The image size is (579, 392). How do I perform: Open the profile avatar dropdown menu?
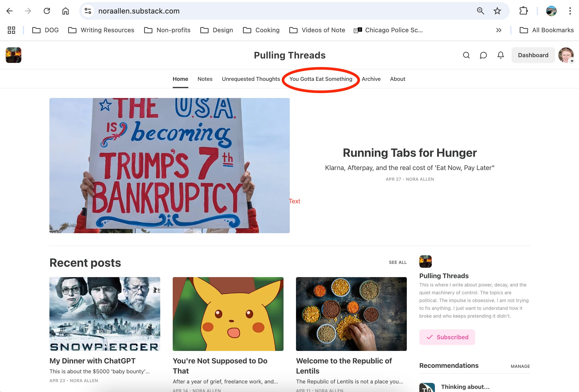[566, 55]
